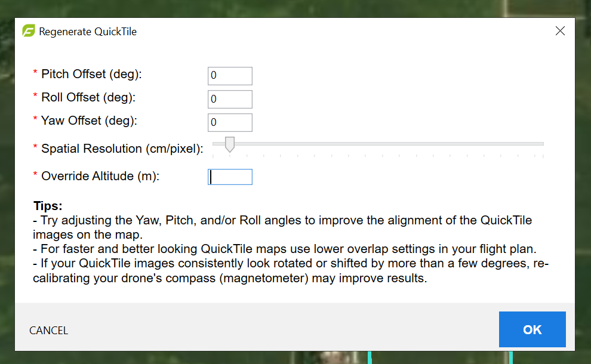Click the far right end of the resolution slider track
This screenshot has height=364, width=591.
[x=541, y=144]
